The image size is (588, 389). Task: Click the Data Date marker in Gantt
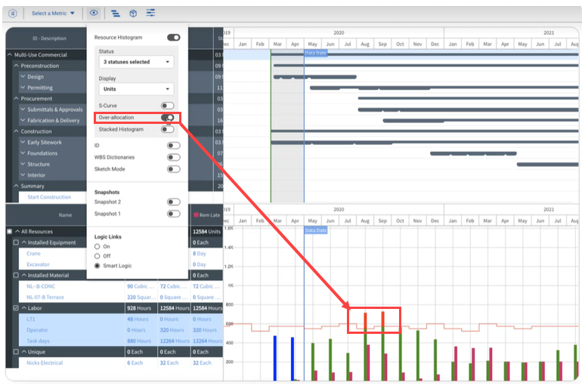click(315, 54)
